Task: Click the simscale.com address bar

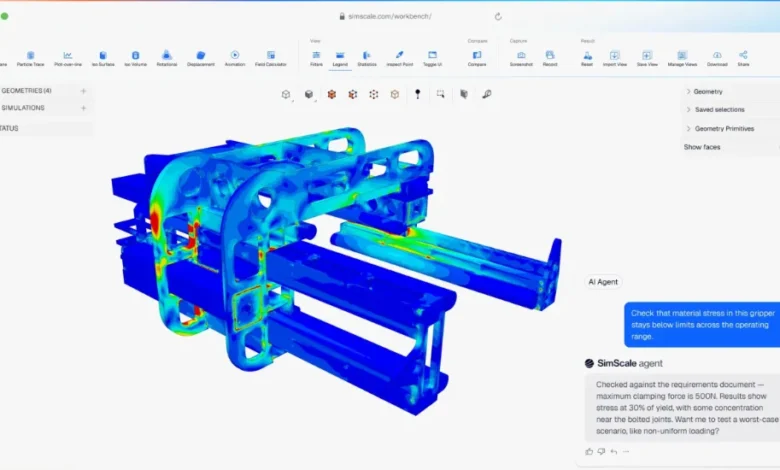Action: (390, 16)
